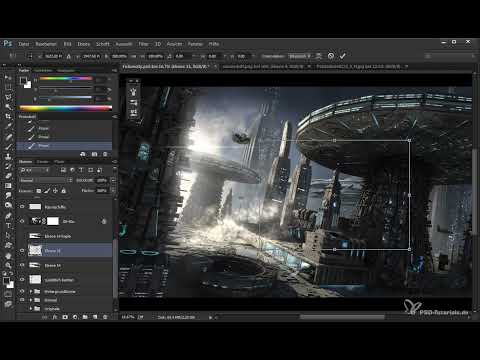Click the zoom percentage field in status bar
Screen dimensions: 480x360
click(128, 317)
